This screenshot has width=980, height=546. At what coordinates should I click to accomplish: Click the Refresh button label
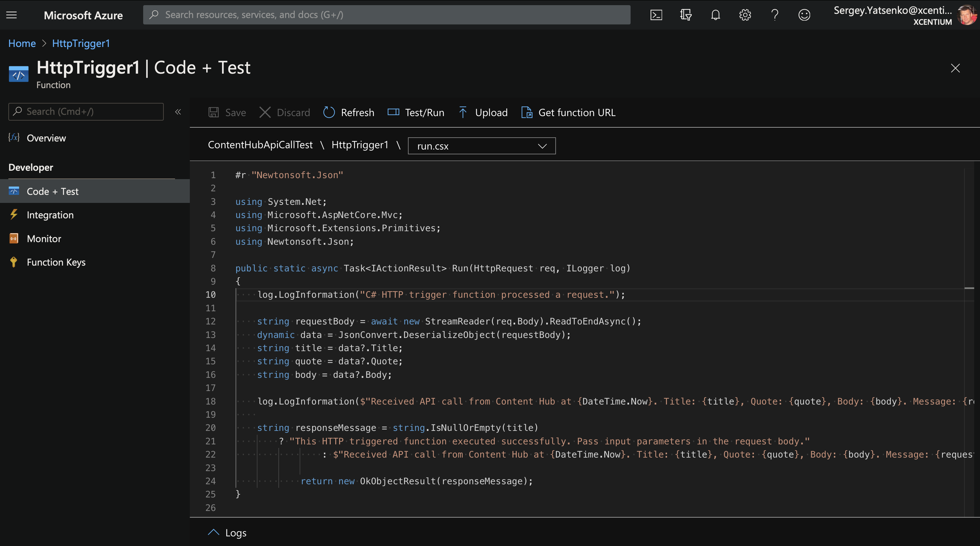(x=358, y=113)
